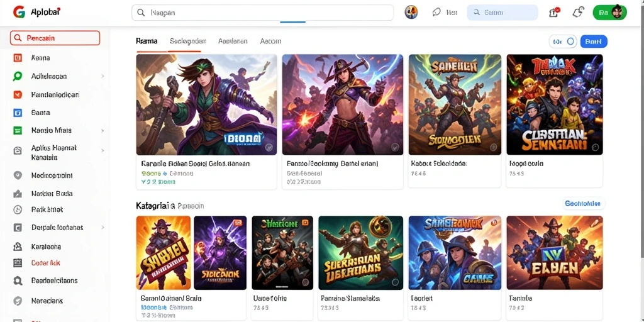This screenshot has height=322, width=644.
Task: Expand the Nansio Miais sidebar chevron
Action: pos(103,131)
